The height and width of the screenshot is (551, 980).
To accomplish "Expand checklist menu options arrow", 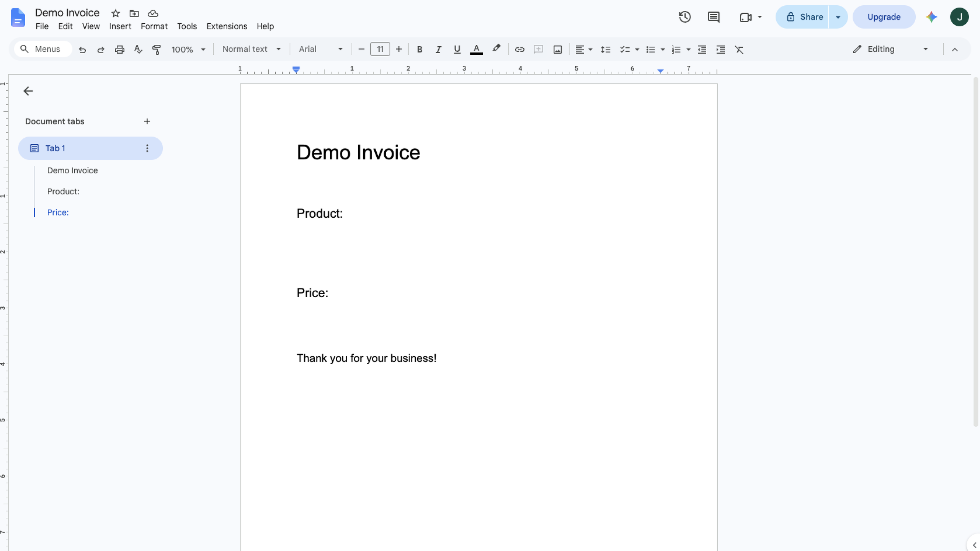I will pyautogui.click(x=637, y=49).
